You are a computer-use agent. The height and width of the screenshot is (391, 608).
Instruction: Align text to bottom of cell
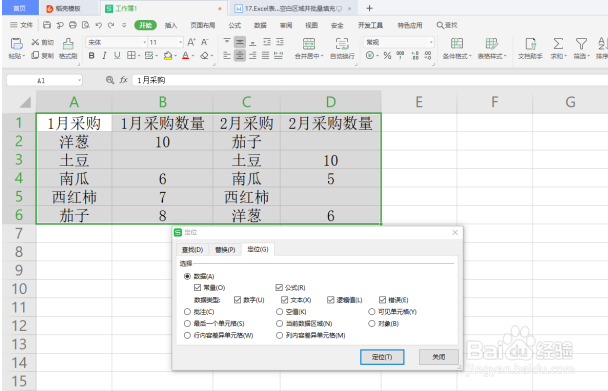[253, 42]
